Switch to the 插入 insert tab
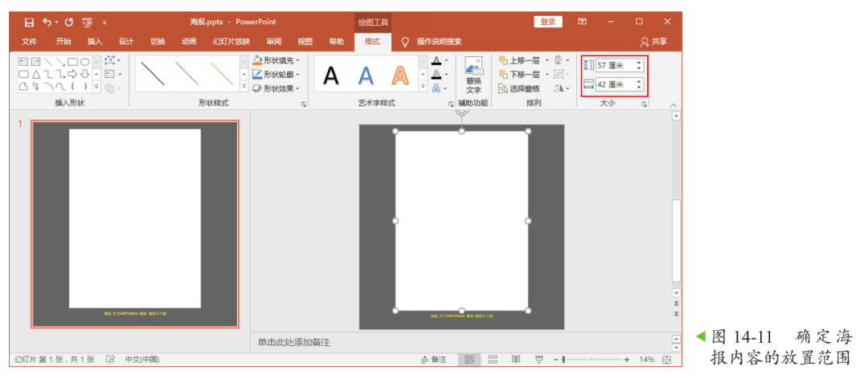868x383 pixels. point(95,42)
